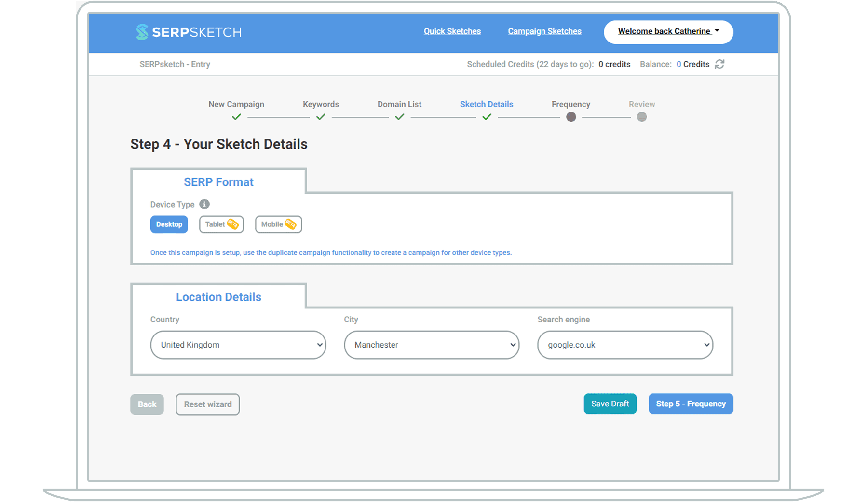Click the SERP Format heading
This screenshot has height=502, width=868.
point(218,182)
